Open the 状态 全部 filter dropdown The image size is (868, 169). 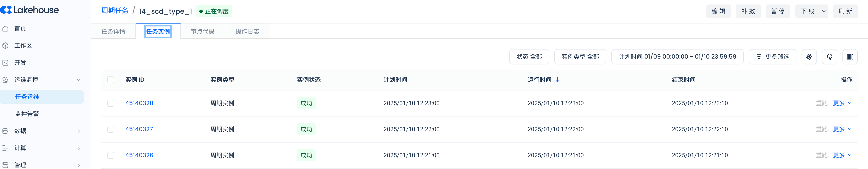[x=529, y=57]
